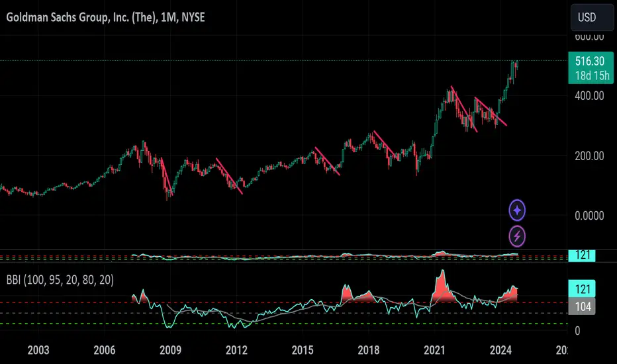Click the purple lightning bolt icon
The image size is (617, 364).
(517, 236)
